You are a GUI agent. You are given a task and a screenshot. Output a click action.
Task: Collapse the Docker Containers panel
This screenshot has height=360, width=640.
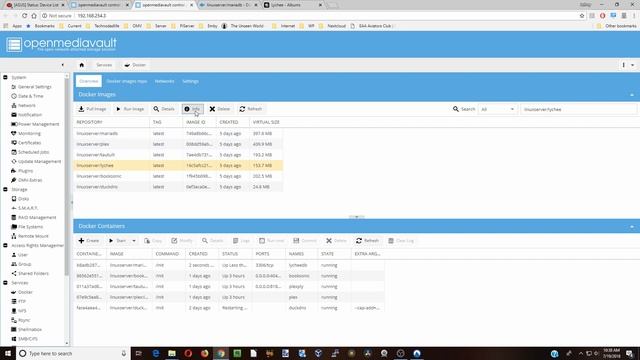coord(632,227)
